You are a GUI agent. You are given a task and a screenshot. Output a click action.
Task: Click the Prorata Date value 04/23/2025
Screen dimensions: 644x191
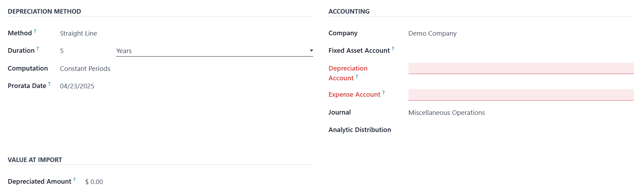[77, 86]
